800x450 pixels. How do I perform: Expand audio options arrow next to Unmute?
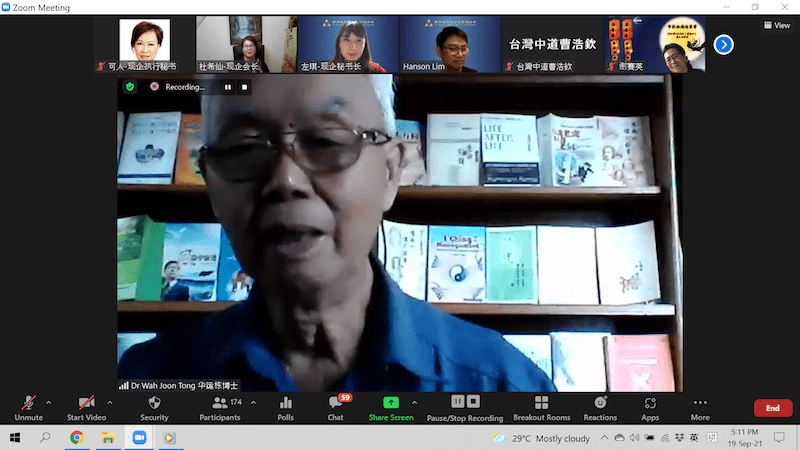coord(51,402)
